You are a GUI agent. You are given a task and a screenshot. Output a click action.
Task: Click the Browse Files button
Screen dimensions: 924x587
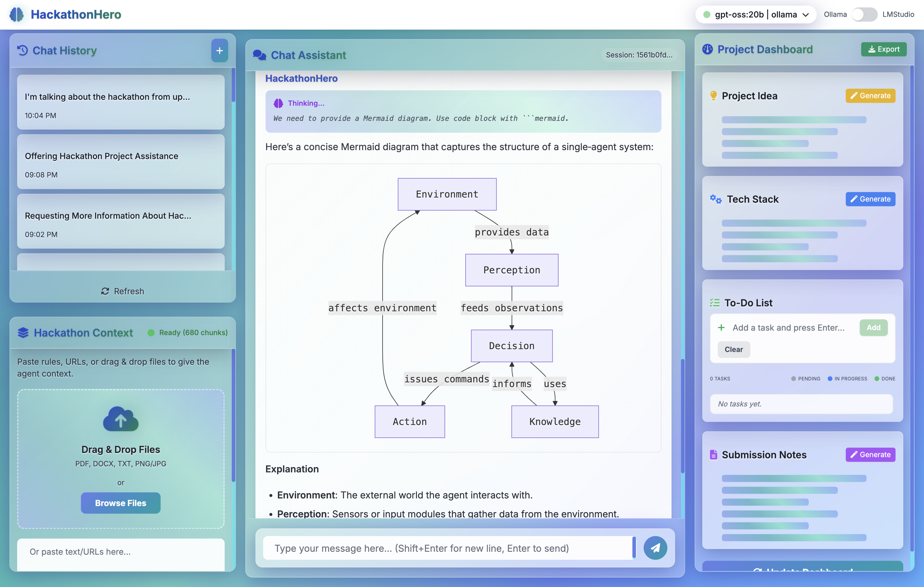point(121,503)
